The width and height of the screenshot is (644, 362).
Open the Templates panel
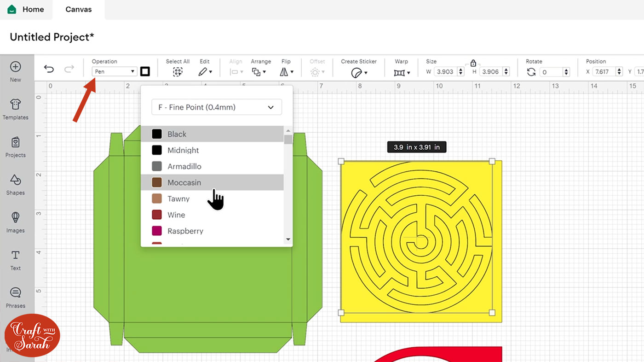pos(16,109)
